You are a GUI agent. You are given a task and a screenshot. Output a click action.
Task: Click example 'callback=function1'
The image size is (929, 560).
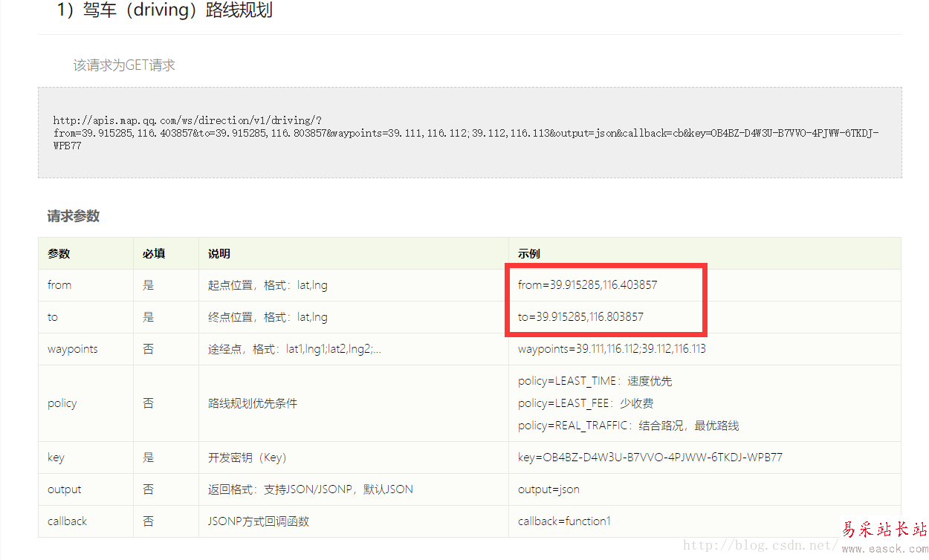(565, 521)
